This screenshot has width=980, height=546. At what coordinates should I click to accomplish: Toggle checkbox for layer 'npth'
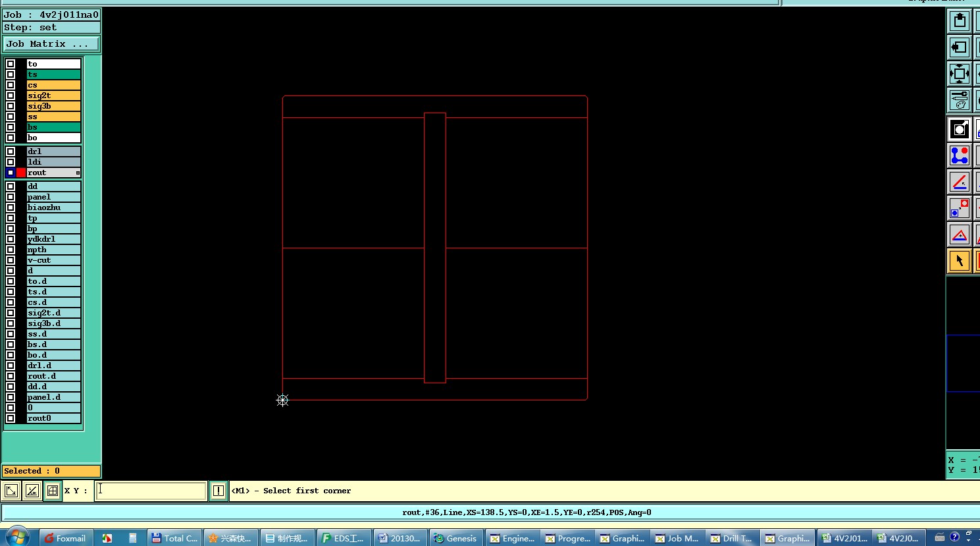coord(11,250)
